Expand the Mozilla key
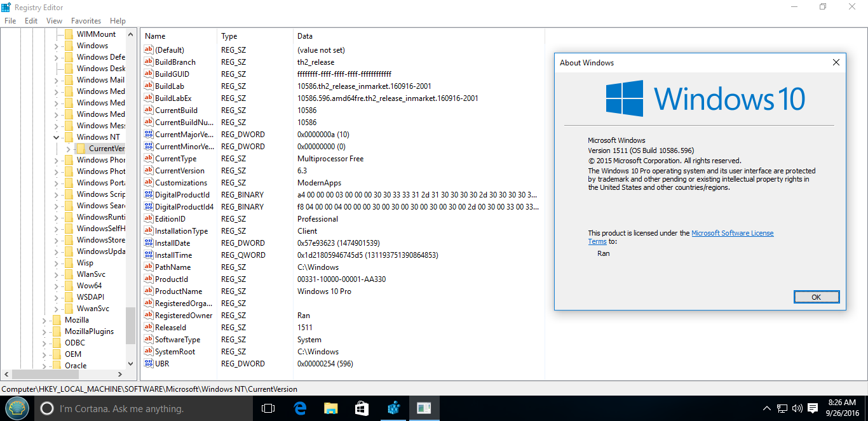This screenshot has width=868, height=421. point(44,320)
